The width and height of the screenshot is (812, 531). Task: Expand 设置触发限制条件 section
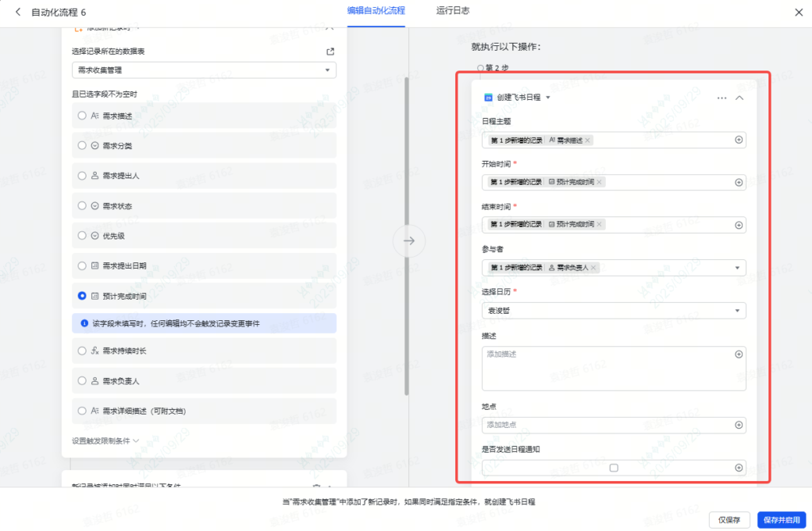105,441
